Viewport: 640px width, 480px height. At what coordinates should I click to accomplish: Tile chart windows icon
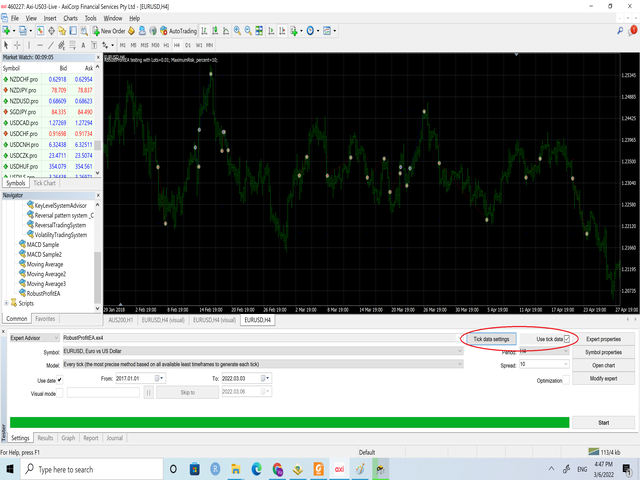tap(259, 31)
